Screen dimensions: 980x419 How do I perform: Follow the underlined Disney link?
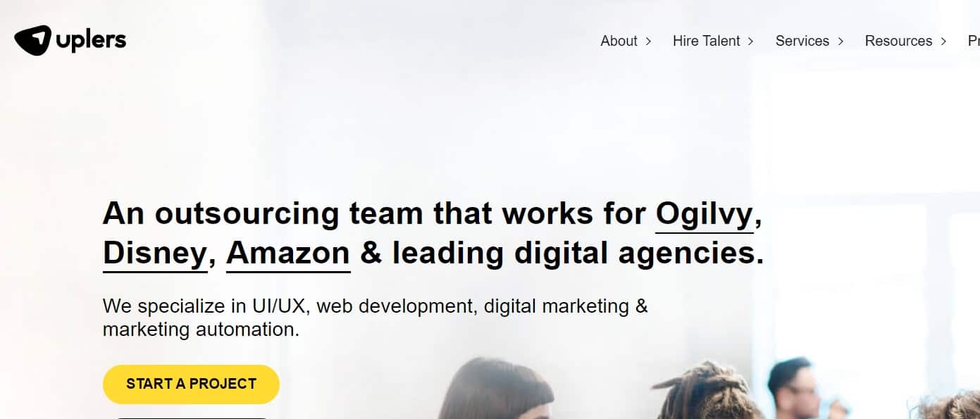point(155,254)
